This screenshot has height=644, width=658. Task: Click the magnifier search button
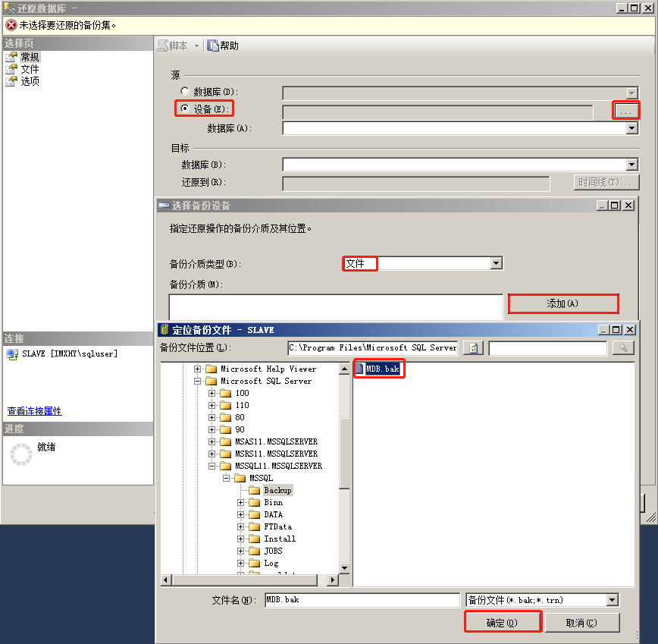click(x=623, y=347)
